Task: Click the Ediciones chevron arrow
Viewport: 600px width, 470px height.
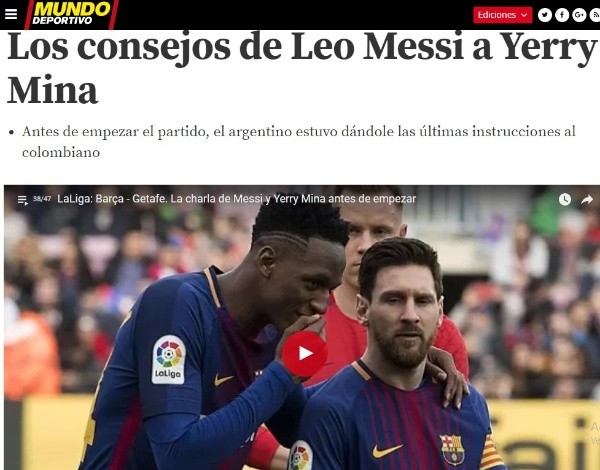Action: tap(524, 15)
